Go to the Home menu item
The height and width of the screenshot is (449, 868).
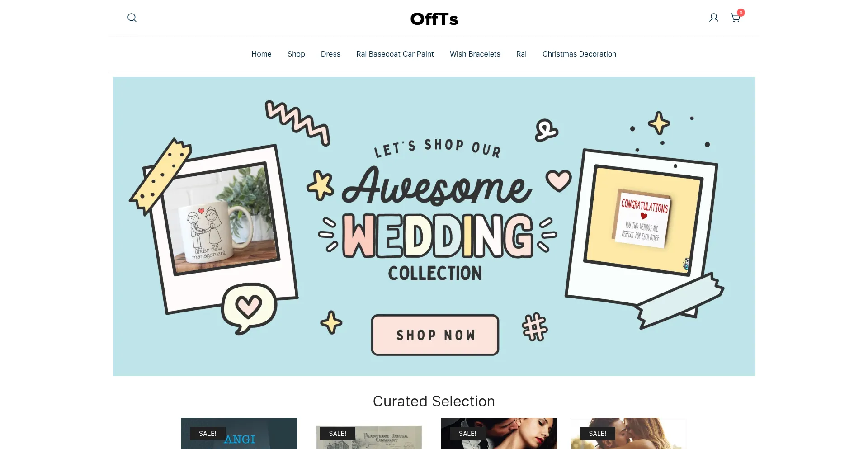coord(261,54)
